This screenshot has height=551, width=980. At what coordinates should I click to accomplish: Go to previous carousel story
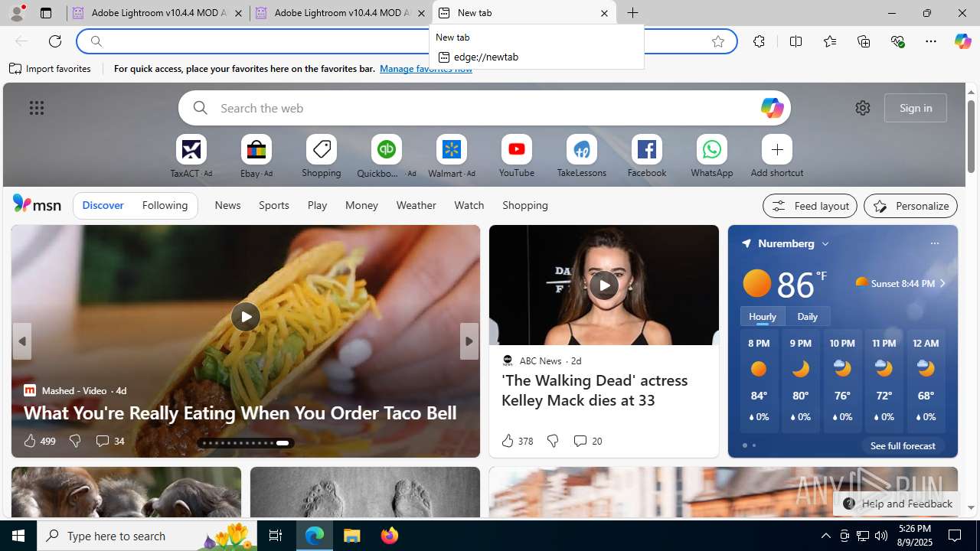coord(21,341)
